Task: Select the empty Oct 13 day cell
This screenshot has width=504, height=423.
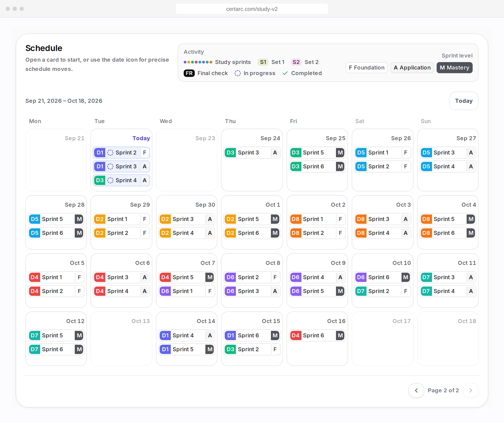Action: point(121,339)
